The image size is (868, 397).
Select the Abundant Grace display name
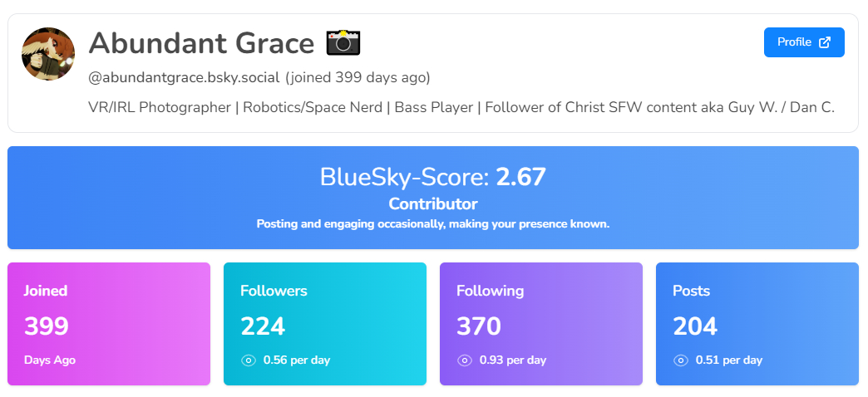(x=201, y=42)
